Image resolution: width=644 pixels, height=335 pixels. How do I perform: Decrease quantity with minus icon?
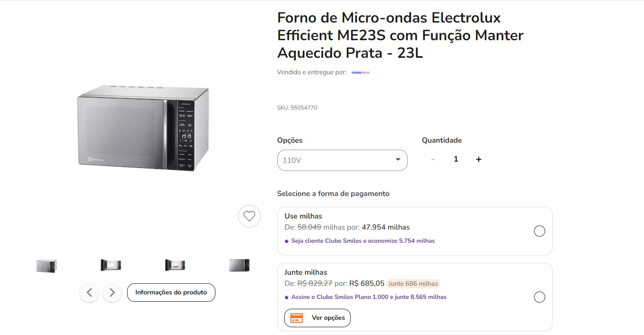(433, 160)
